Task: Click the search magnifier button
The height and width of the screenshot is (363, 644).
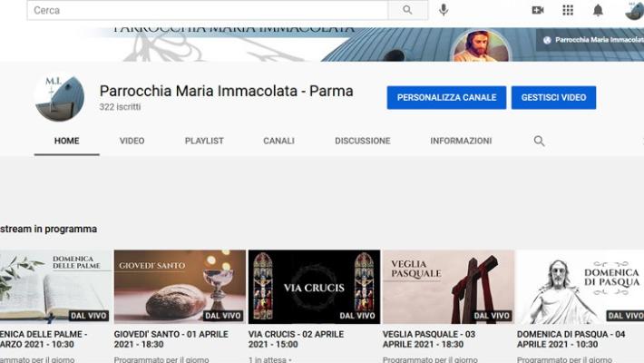Action: click(x=407, y=10)
